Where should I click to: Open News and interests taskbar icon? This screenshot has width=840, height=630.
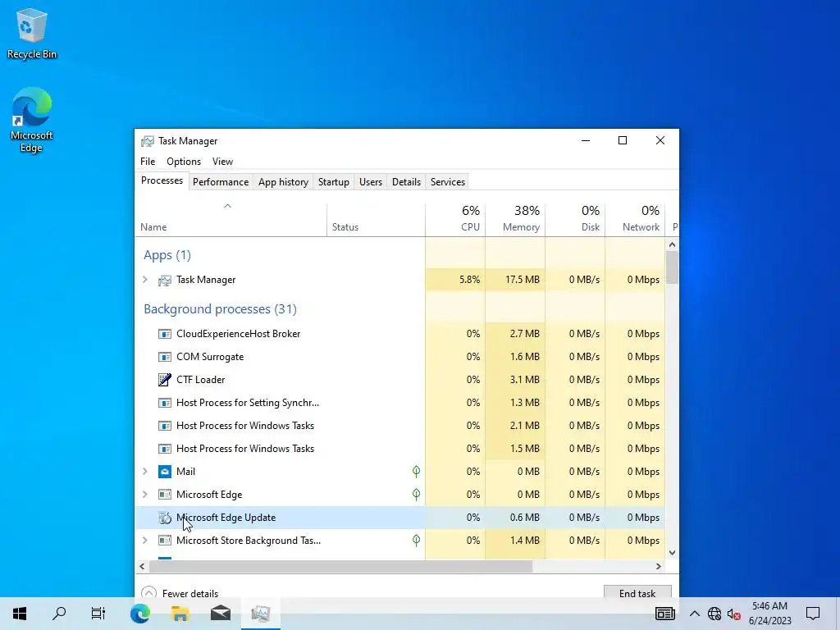[x=664, y=614]
